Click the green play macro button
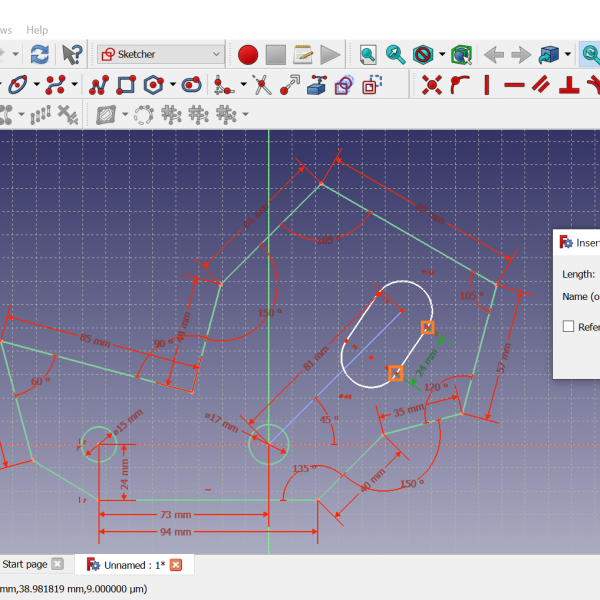600x600 pixels. (331, 54)
